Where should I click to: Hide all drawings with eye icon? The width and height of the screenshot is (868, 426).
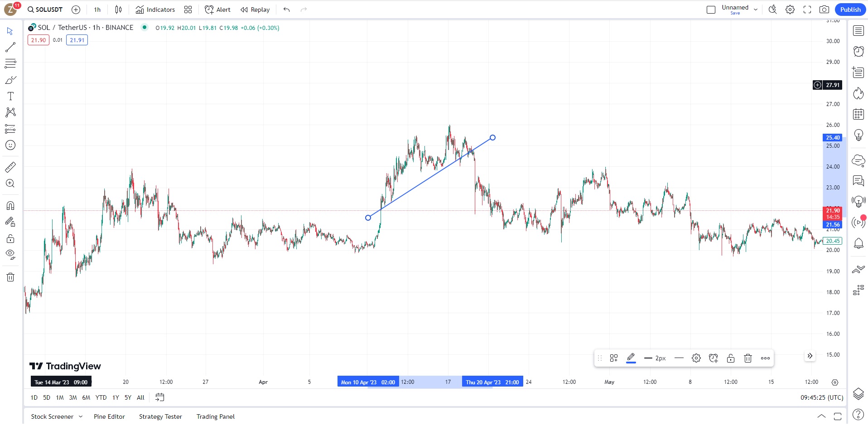[10, 255]
